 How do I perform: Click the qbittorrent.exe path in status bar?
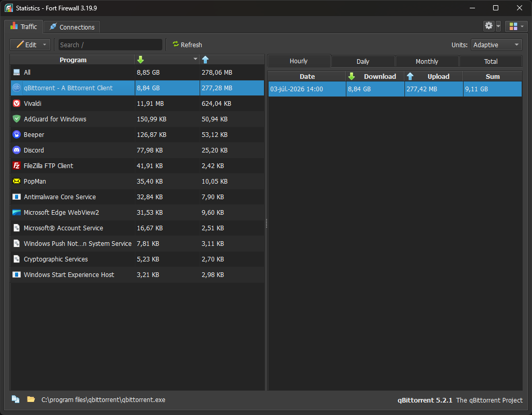(103, 400)
